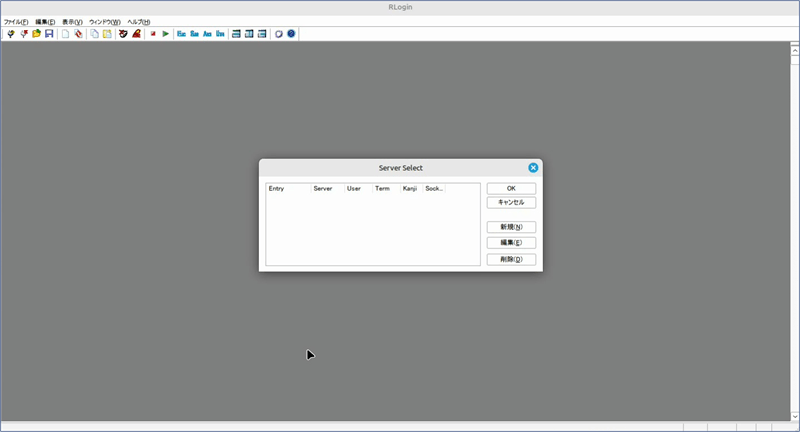Click the 削除(D) button
This screenshot has height=432, width=800.
click(x=511, y=259)
